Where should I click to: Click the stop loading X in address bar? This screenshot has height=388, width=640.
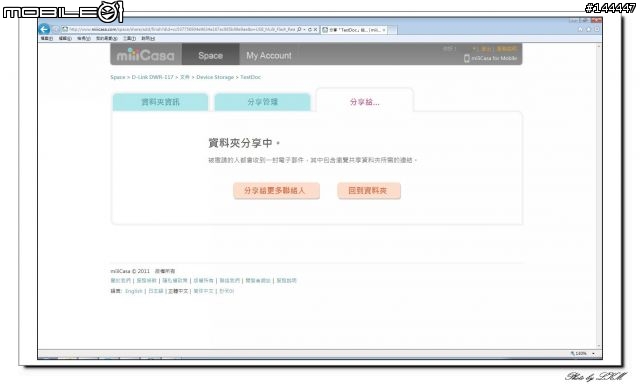pyautogui.click(x=315, y=30)
